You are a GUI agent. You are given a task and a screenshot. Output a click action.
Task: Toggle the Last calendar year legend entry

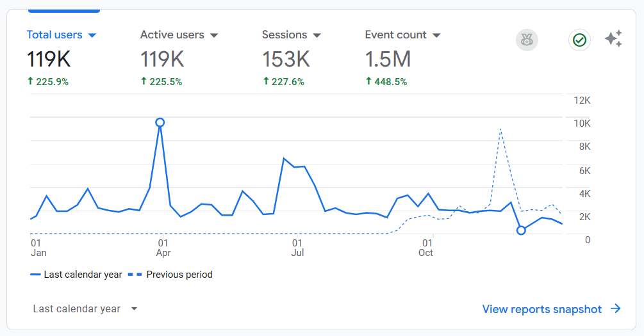tap(76, 275)
